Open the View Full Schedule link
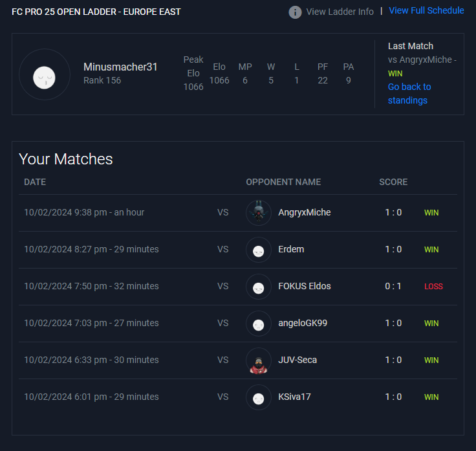 click(426, 10)
